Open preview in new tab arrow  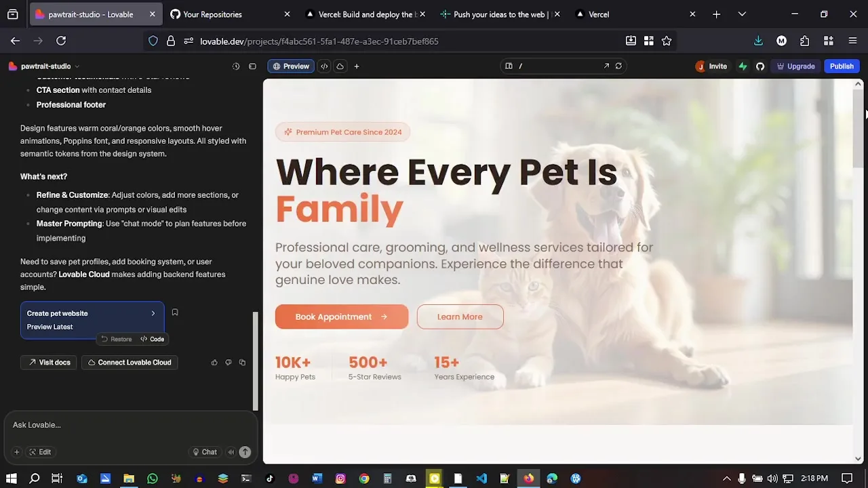606,66
